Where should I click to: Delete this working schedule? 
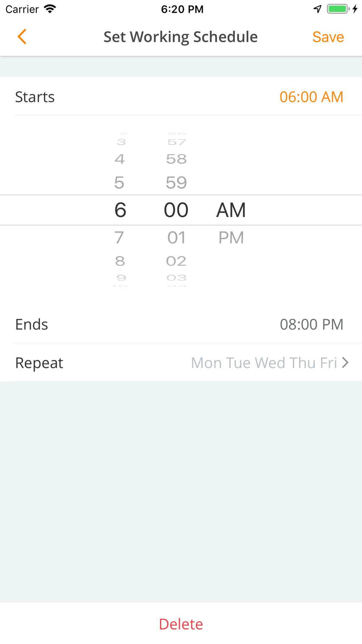pos(181,624)
